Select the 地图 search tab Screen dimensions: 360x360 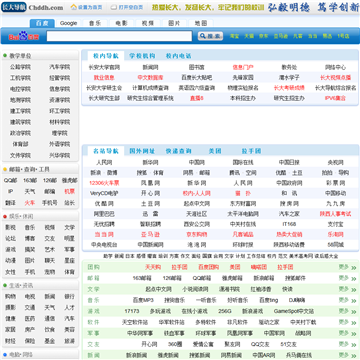pos(201,23)
